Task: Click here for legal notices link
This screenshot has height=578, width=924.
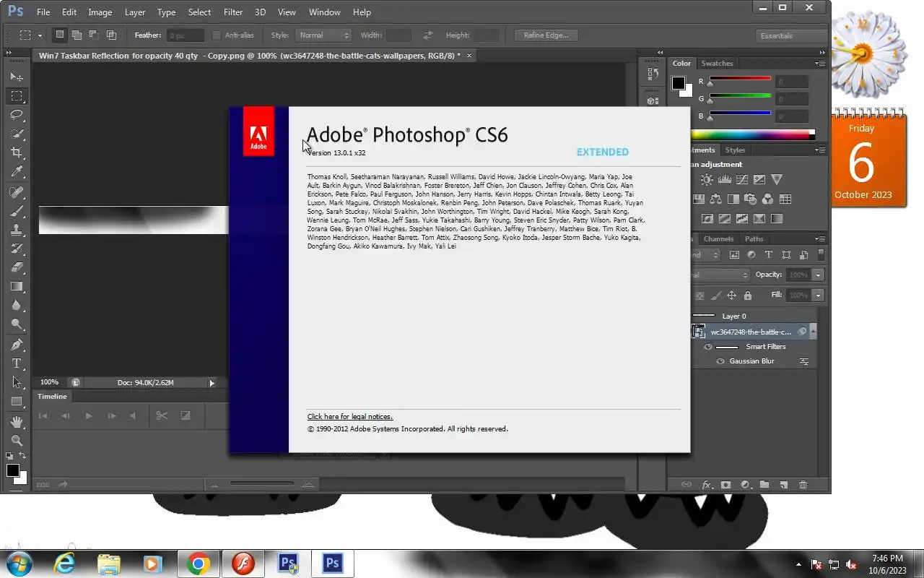Action: coord(350,417)
